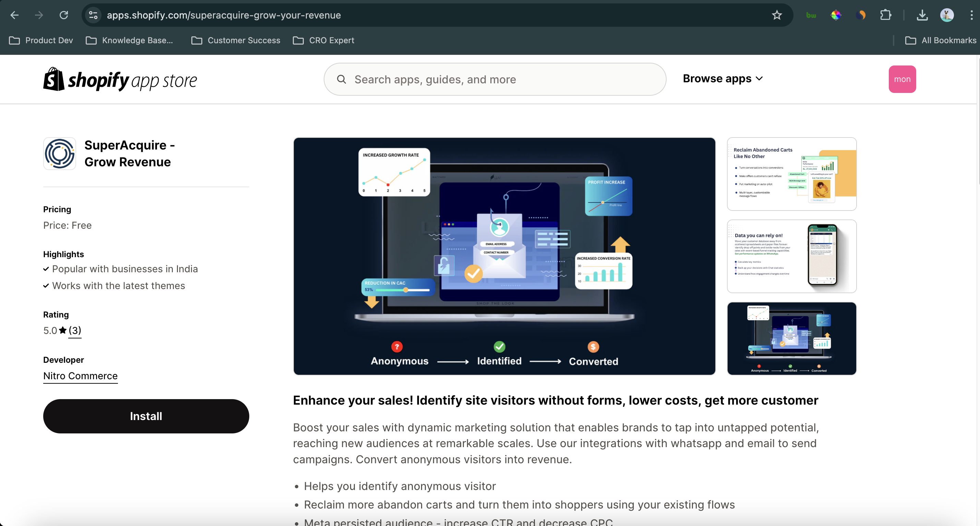This screenshot has height=526, width=980.
Task: Focus the Search apps, guides, and more field
Action: [494, 79]
